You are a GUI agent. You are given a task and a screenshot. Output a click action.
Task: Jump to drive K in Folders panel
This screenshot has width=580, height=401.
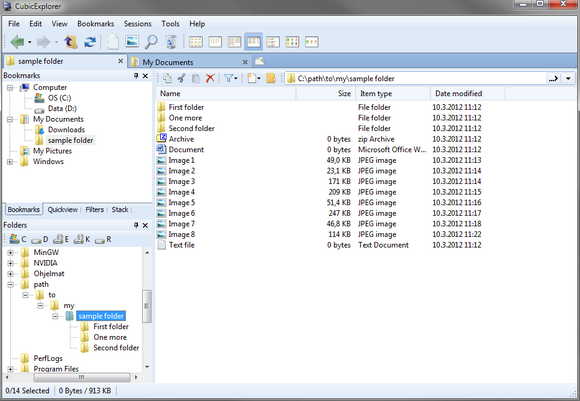(82, 239)
